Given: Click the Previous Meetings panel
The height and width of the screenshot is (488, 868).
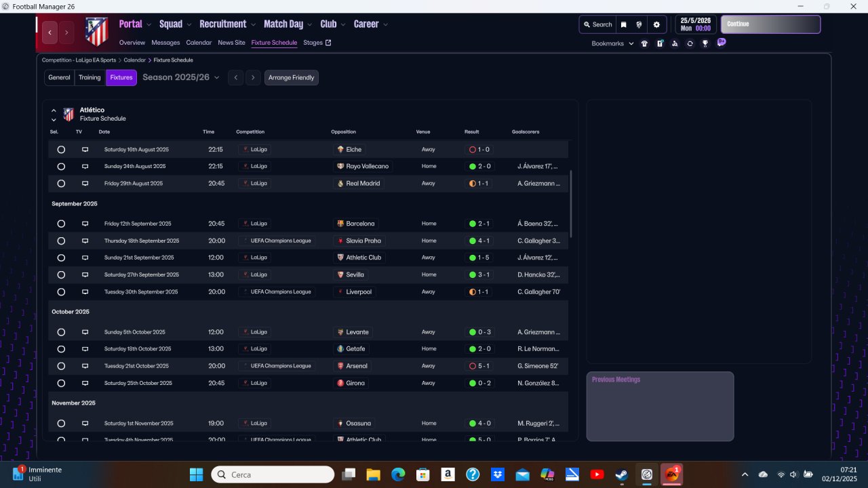Looking at the screenshot, I should (660, 406).
